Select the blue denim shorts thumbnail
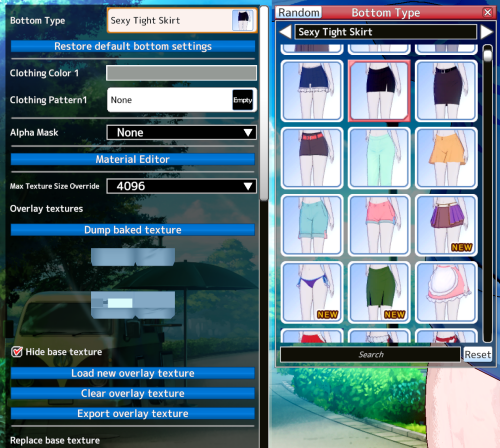The width and height of the screenshot is (500, 448). click(x=312, y=91)
